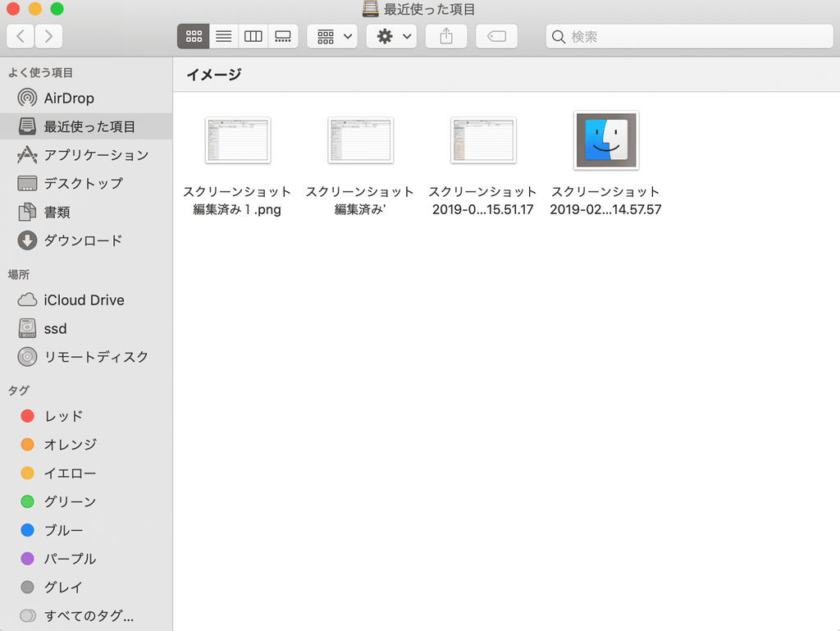The image size is (840, 631).
Task: Click the 場所 section header
Action: (19, 274)
